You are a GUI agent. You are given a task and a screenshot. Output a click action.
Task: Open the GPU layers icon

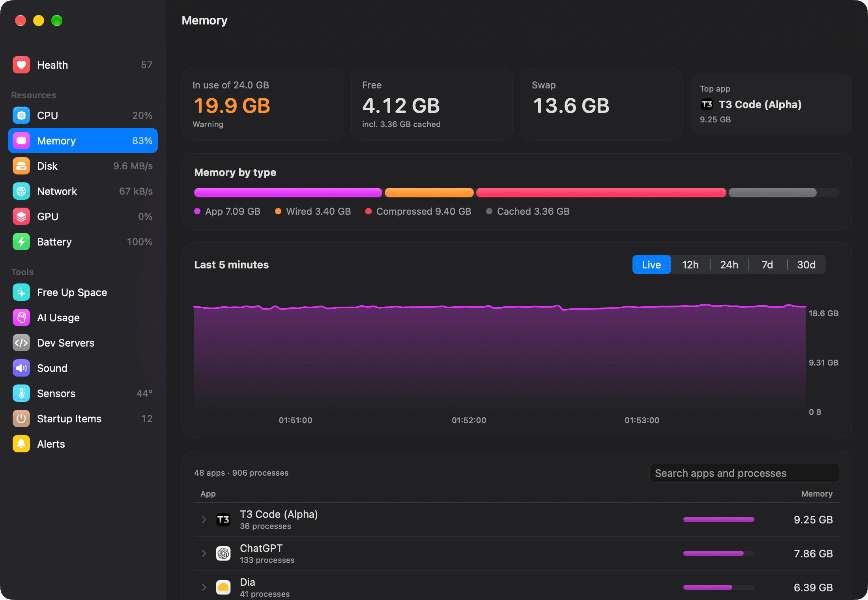[x=21, y=217]
